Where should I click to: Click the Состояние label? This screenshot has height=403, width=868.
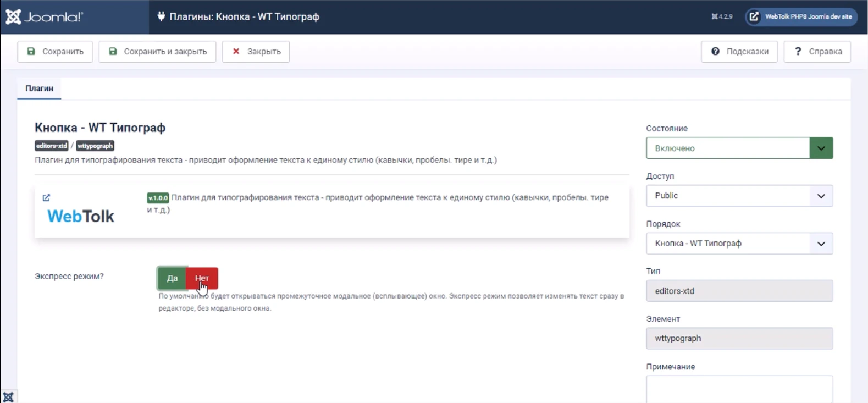667,128
